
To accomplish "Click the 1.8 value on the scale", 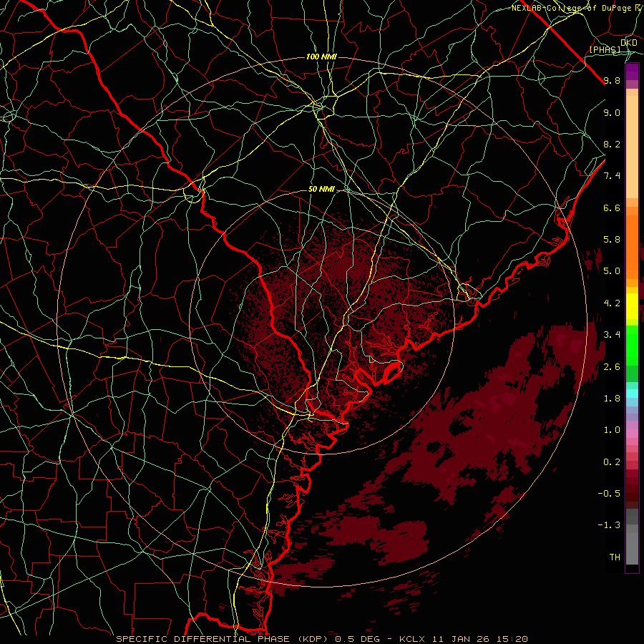I will point(612,399).
